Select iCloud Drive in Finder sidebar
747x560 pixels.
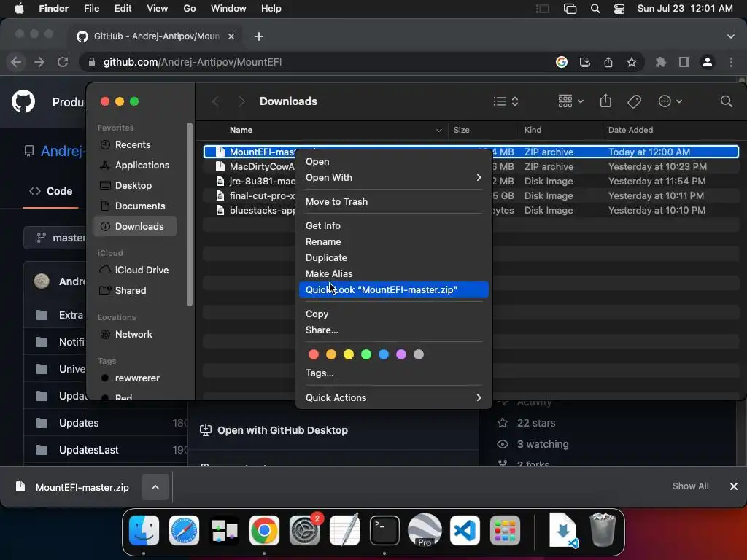pyautogui.click(x=135, y=270)
